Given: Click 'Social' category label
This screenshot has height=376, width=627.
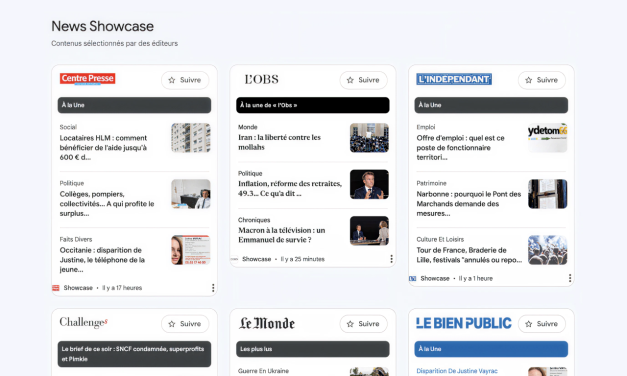Looking at the screenshot, I should coord(68,127).
